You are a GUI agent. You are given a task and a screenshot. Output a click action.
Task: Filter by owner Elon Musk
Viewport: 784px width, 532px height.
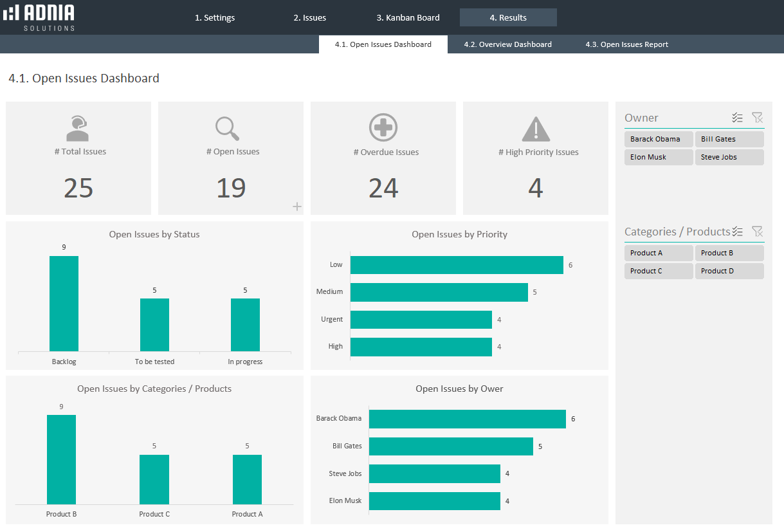tap(658, 157)
